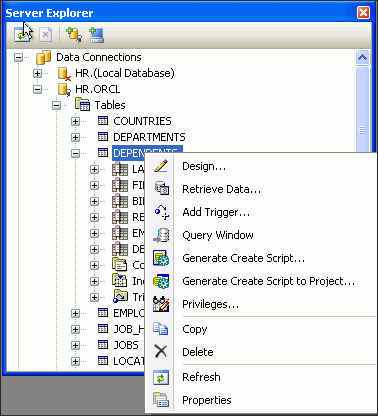The width and height of the screenshot is (378, 416).
Task: Expand the JOBS table node
Action: pyautogui.click(x=75, y=345)
